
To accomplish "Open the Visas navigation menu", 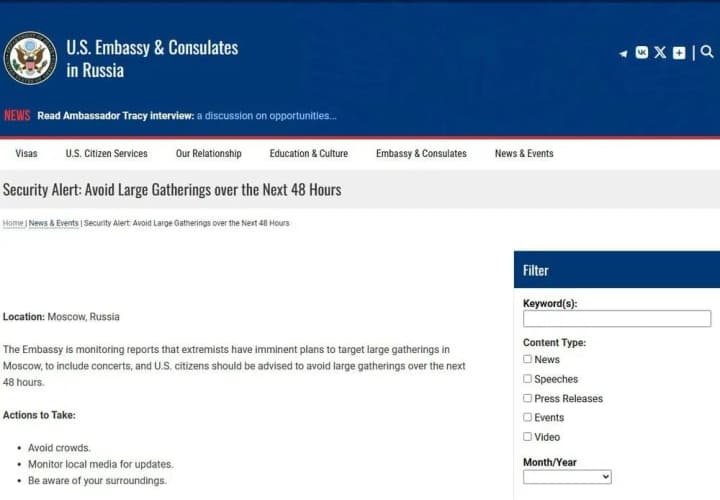I will coord(26,154).
